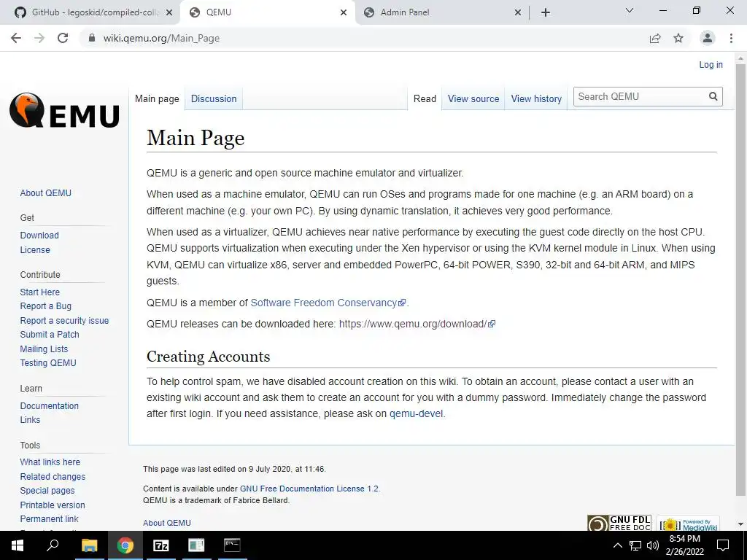747x560 pixels.
Task: Open Report a Bug link
Action: (x=46, y=306)
